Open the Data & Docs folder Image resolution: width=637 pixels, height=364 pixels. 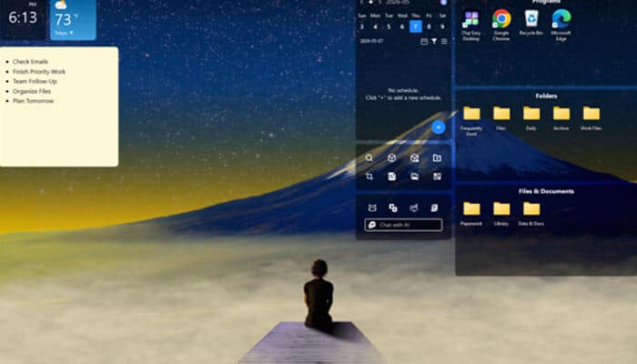click(x=531, y=214)
